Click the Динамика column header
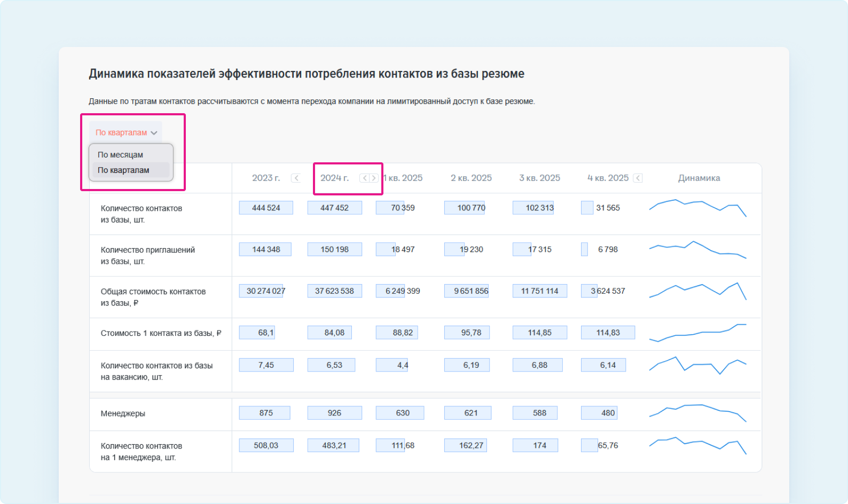Screen dimensions: 848x504 [699, 178]
